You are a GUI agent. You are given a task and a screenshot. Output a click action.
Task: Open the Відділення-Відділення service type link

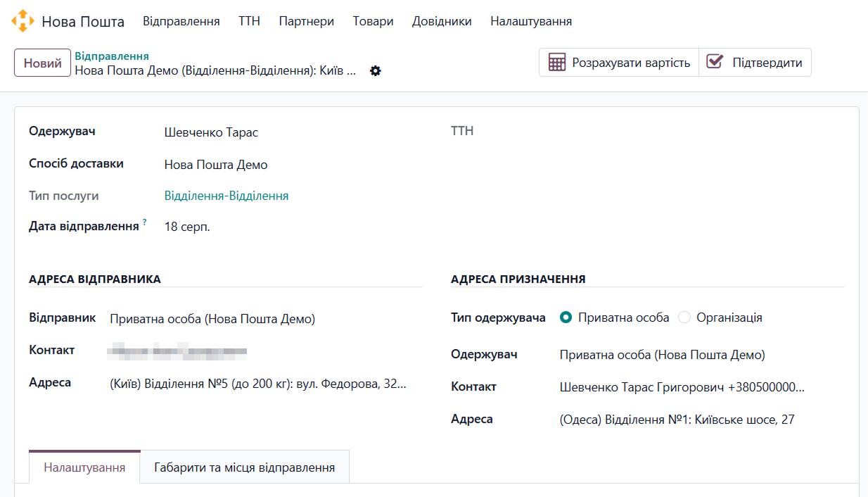point(226,196)
